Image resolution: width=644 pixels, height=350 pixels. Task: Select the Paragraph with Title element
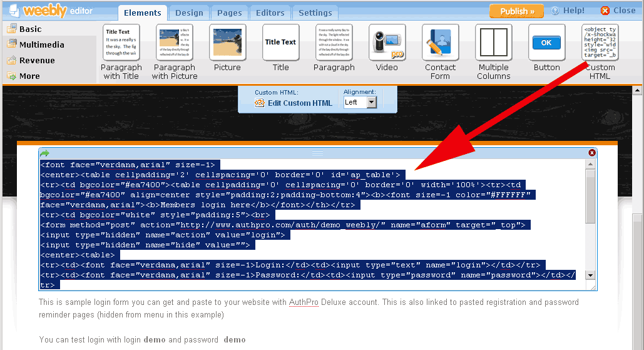pos(121,52)
